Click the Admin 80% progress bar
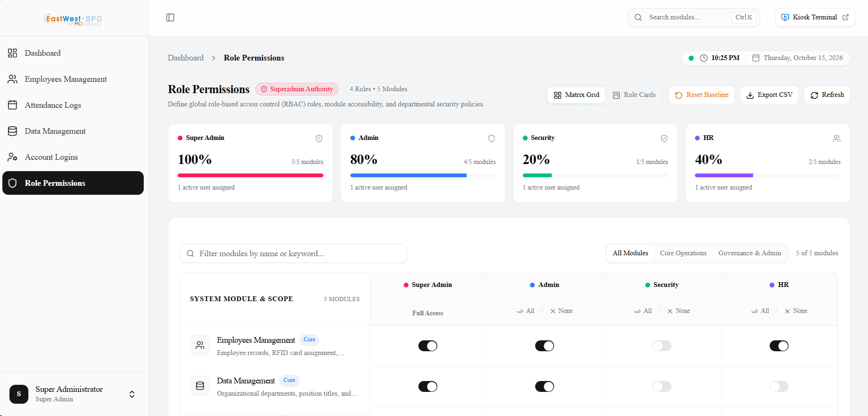Viewport: 868px width, 416px height. [423, 175]
